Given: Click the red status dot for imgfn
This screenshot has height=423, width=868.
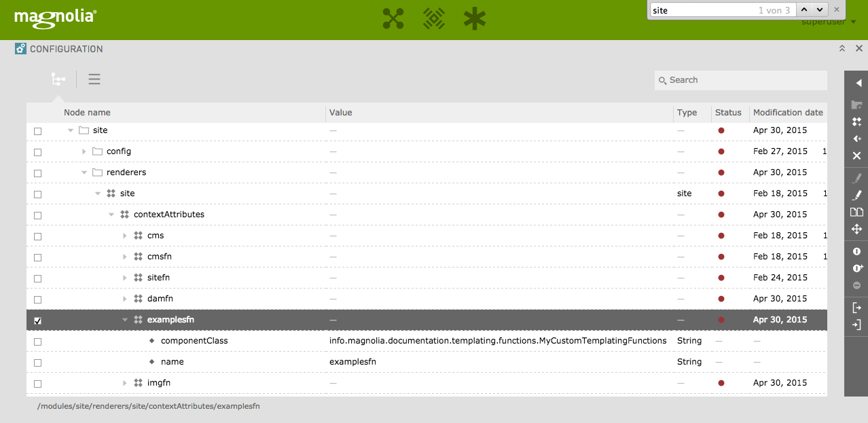Looking at the screenshot, I should 721,383.
